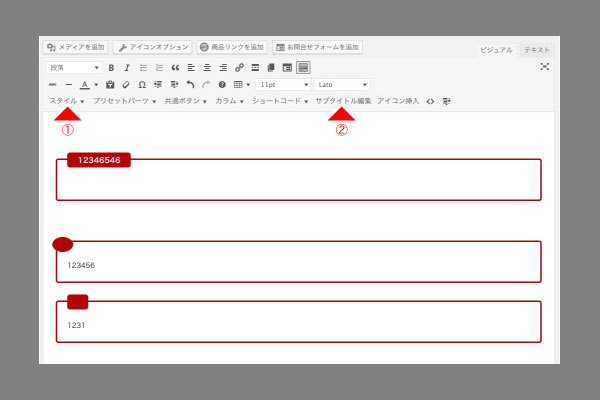
Task: Decrease indent
Action: 158,85
